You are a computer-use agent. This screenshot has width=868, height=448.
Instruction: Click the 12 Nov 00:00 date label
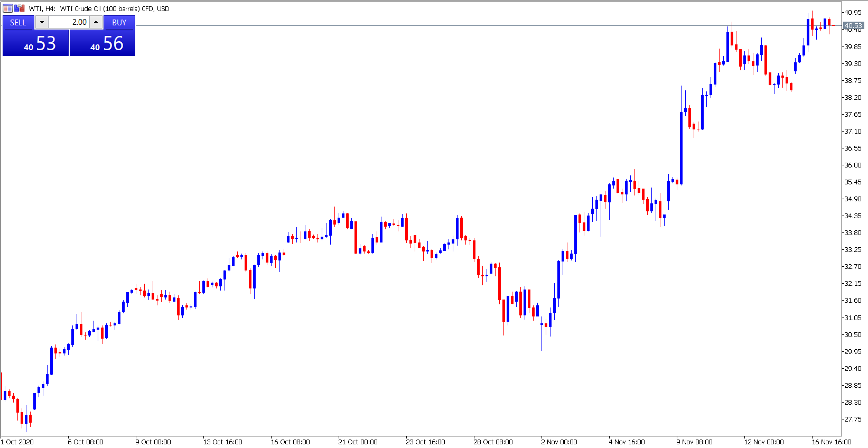(x=763, y=442)
